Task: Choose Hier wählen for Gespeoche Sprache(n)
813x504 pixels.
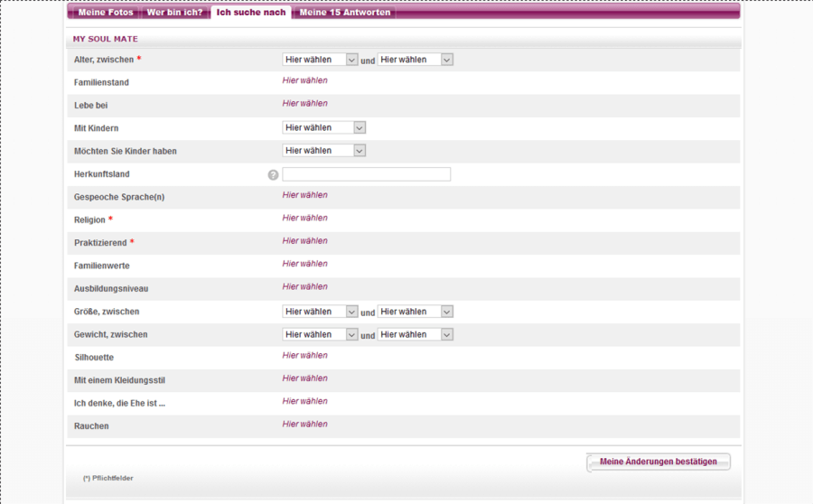Action: (305, 195)
